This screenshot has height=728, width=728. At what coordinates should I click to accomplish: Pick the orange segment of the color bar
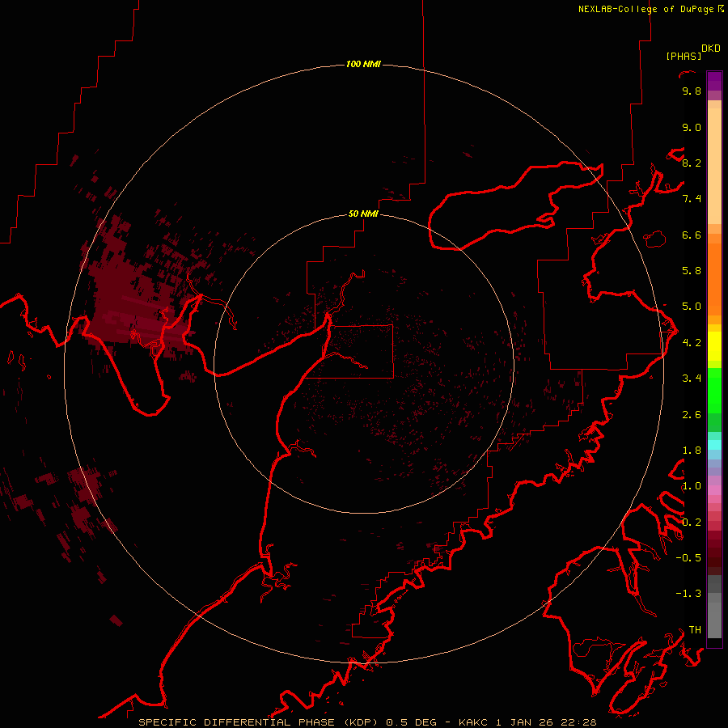tap(714, 278)
